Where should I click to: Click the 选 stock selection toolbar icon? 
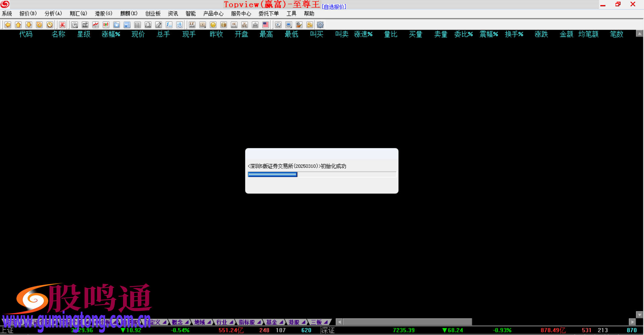(179, 25)
